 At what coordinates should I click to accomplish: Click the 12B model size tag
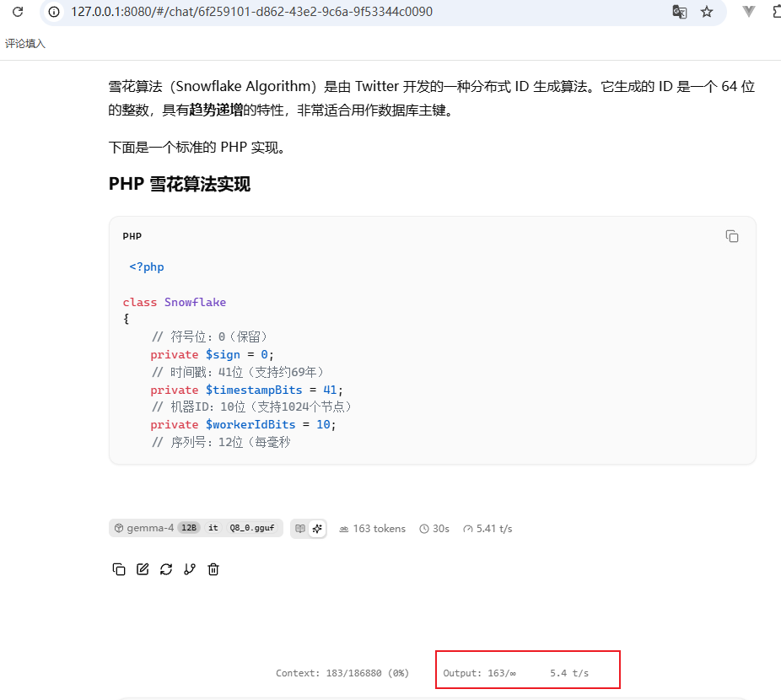(x=189, y=528)
